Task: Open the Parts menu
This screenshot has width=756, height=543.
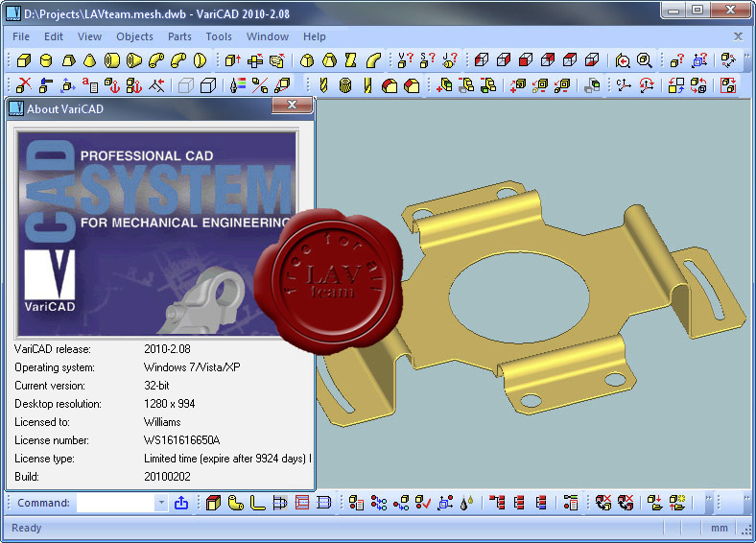Action: click(x=179, y=36)
